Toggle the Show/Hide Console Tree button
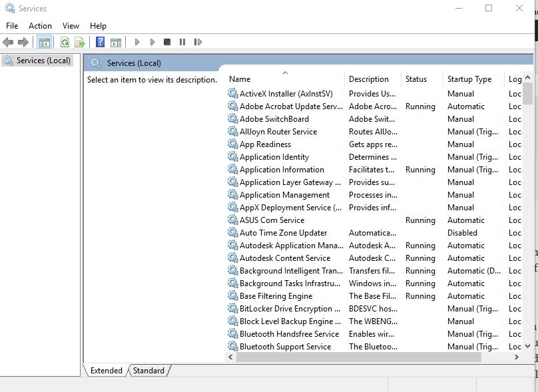Screen dimensions: 538x392 point(45,43)
